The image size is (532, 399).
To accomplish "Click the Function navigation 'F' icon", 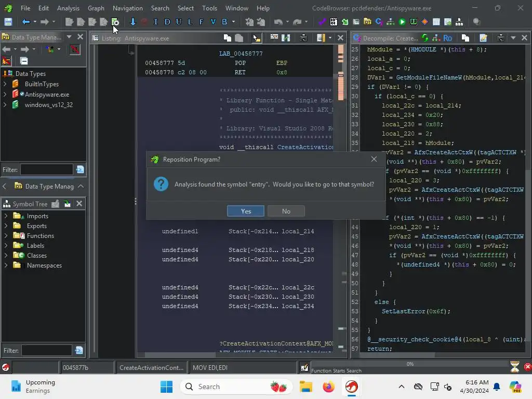I will [x=201, y=22].
